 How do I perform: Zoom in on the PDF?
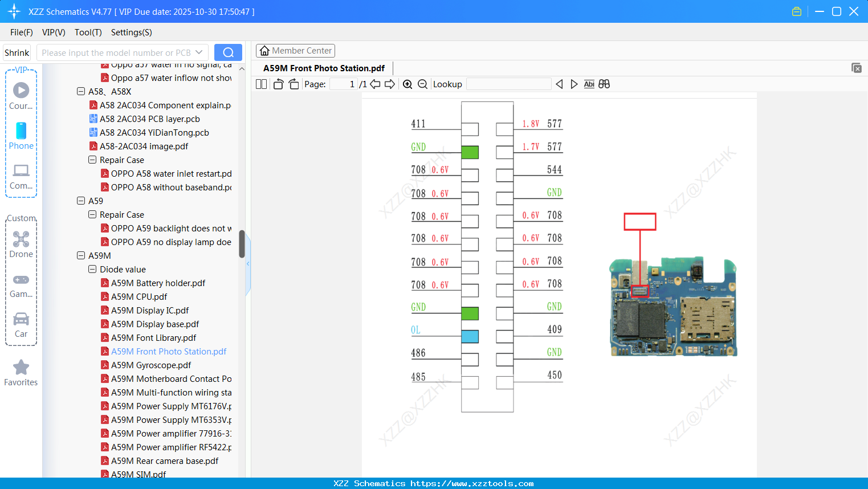pyautogui.click(x=407, y=84)
